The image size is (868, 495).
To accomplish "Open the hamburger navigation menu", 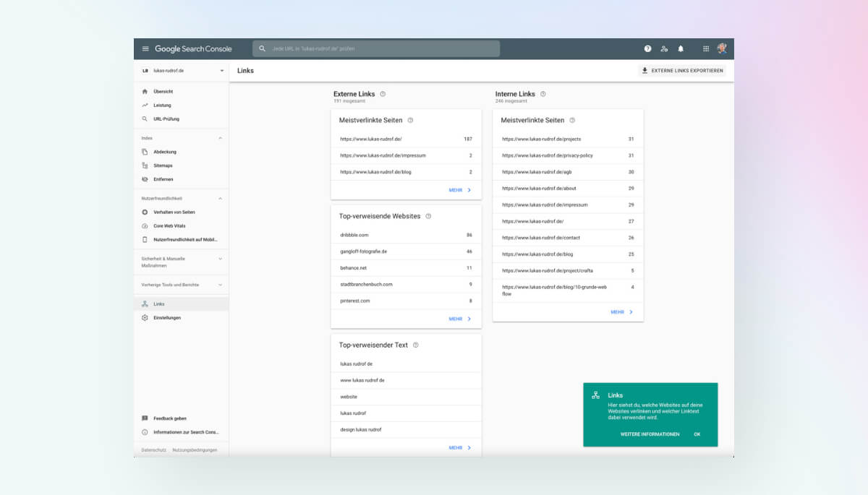I will 145,48.
